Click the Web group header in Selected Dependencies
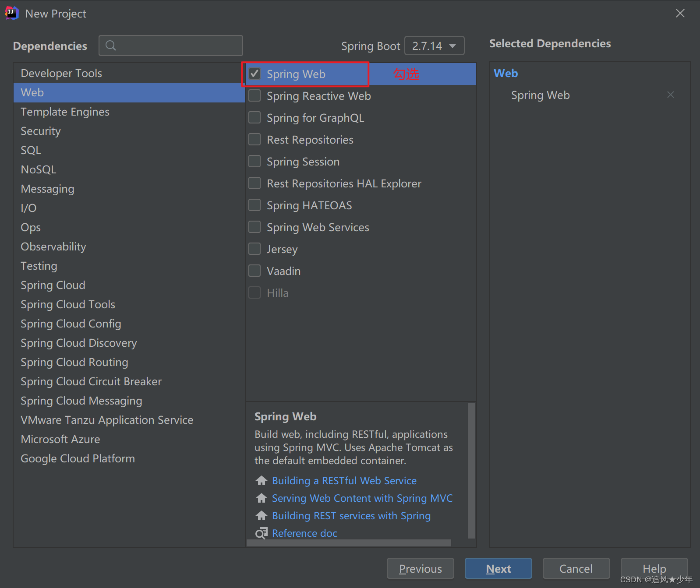 506,73
